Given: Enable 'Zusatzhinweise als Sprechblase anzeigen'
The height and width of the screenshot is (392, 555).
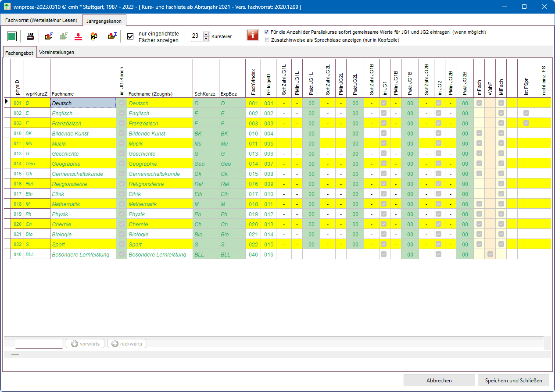Looking at the screenshot, I should tap(267, 40).
